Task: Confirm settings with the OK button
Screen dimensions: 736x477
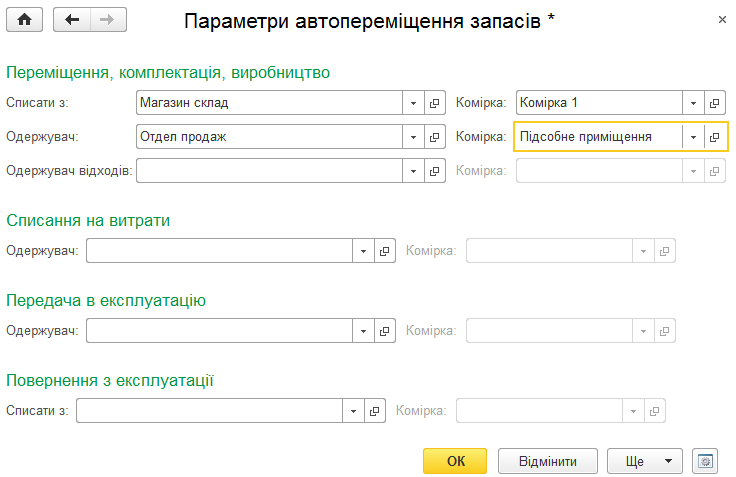Action: click(x=455, y=461)
